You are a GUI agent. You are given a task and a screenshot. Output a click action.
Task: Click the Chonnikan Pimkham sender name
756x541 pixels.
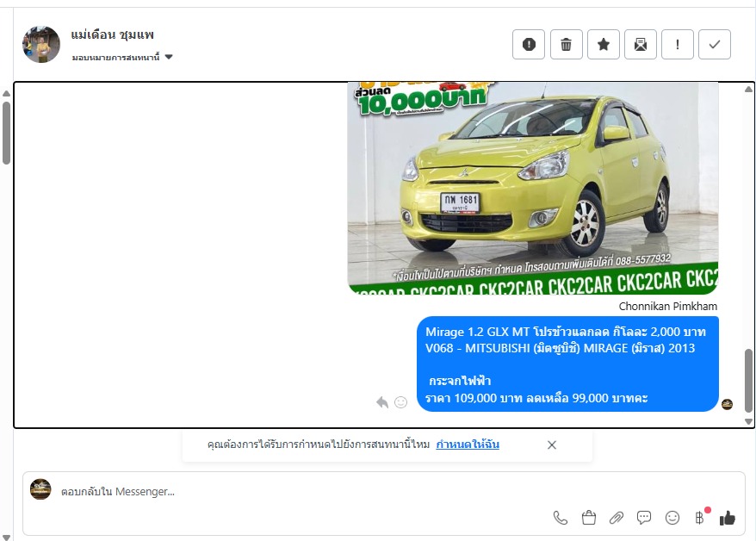click(x=668, y=306)
